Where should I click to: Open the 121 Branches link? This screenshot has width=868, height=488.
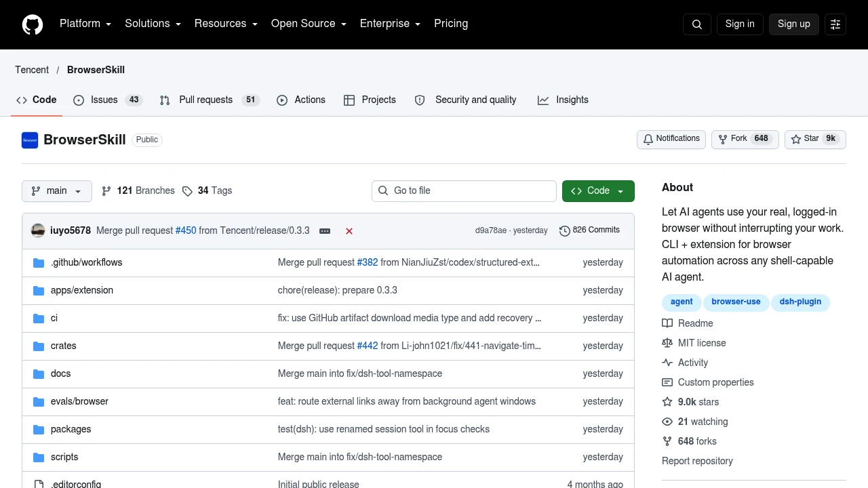(x=138, y=191)
